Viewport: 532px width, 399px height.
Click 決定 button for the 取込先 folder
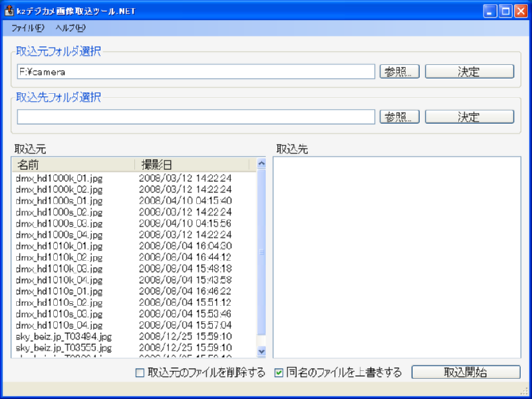coord(469,117)
